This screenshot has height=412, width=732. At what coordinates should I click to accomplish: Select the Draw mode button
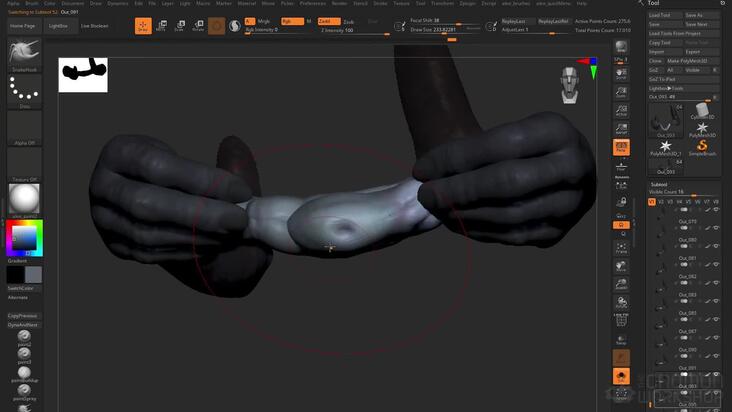click(x=143, y=26)
